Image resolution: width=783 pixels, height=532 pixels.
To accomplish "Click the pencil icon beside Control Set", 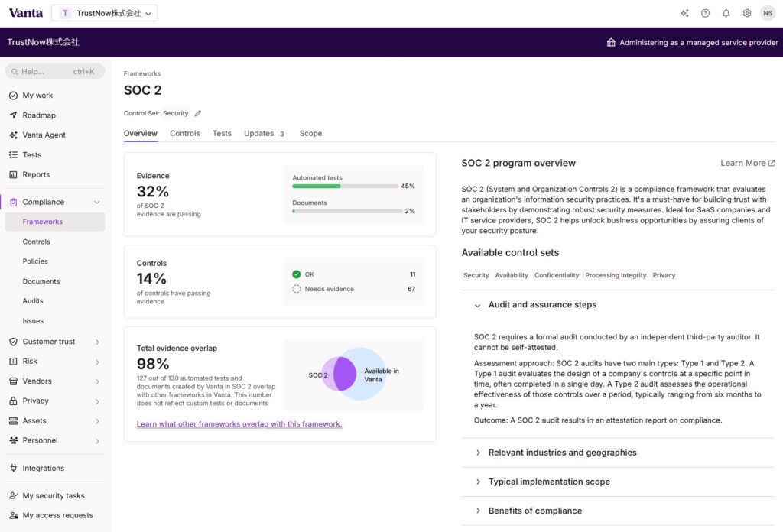I will click(x=198, y=113).
